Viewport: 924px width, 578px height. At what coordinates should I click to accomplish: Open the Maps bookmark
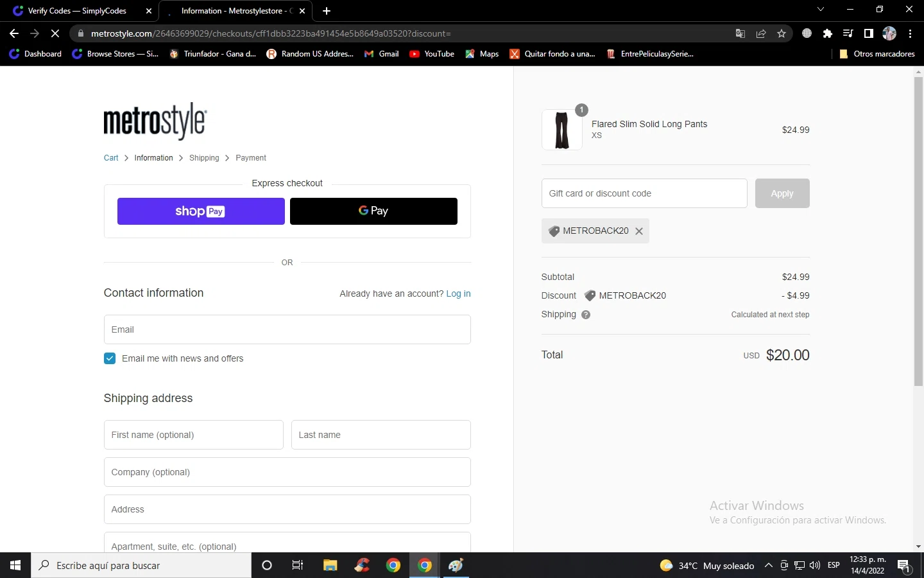482,54
